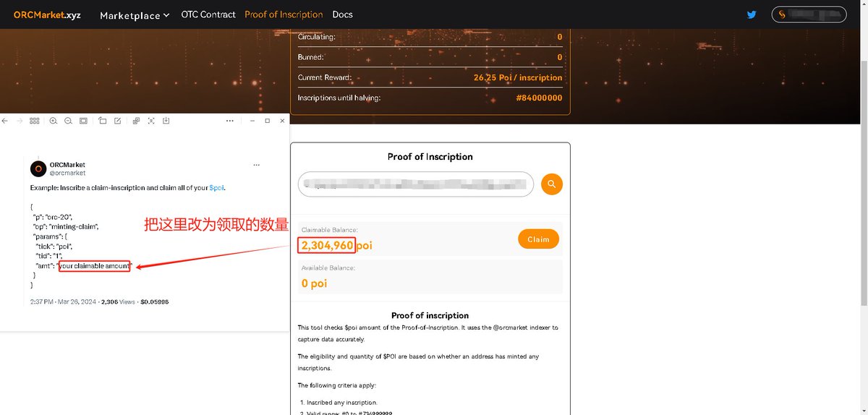This screenshot has height=415, width=868.
Task: Zoom out on the viewer image
Action: pos(68,121)
